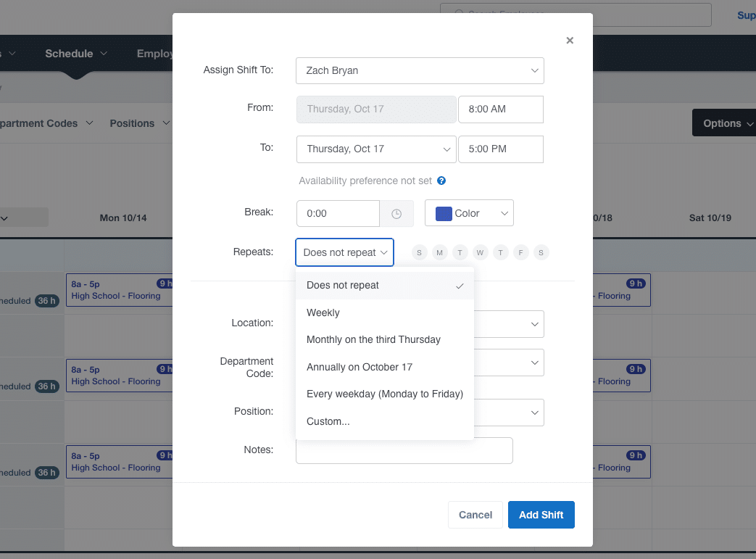Screen dimensions: 756x559
Task: Click the 8:00 AM start time field
Action: tap(500, 109)
